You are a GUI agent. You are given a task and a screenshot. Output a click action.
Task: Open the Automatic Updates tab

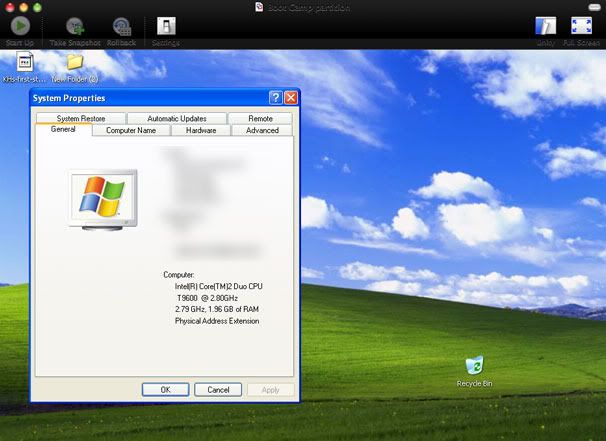pos(177,118)
